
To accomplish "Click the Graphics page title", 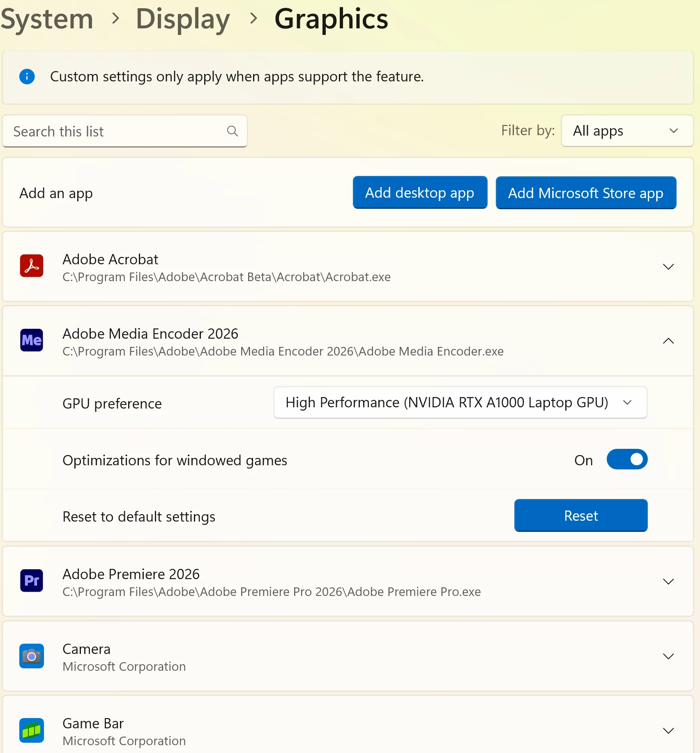I will pos(331,20).
